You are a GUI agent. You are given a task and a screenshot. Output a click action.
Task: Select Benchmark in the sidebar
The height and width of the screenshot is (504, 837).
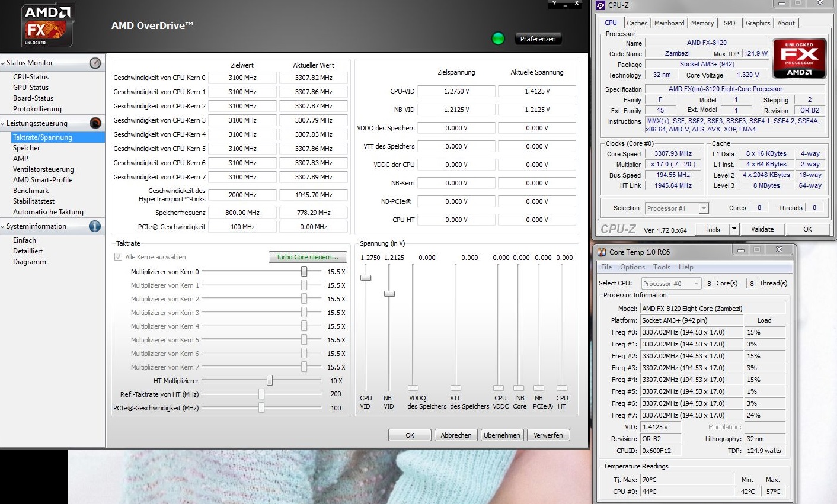pos(31,191)
